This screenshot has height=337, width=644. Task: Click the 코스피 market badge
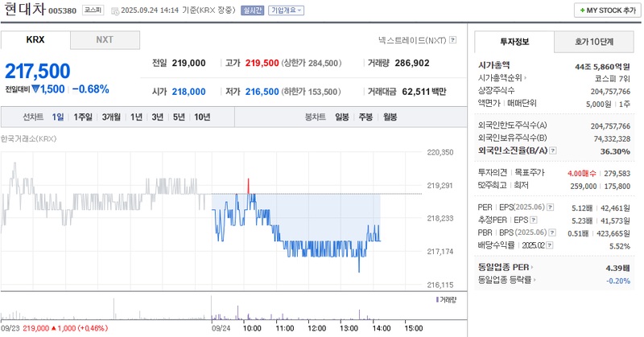pyautogui.click(x=93, y=10)
